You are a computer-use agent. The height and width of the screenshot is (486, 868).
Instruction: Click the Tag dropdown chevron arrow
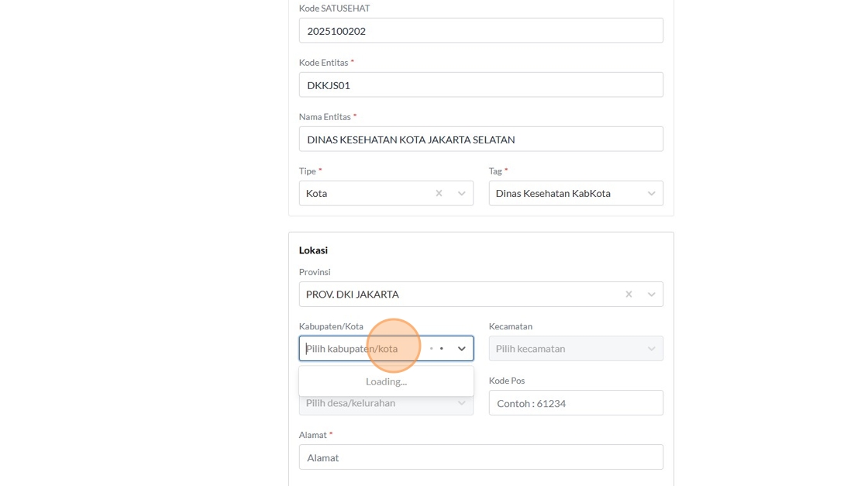coord(651,194)
